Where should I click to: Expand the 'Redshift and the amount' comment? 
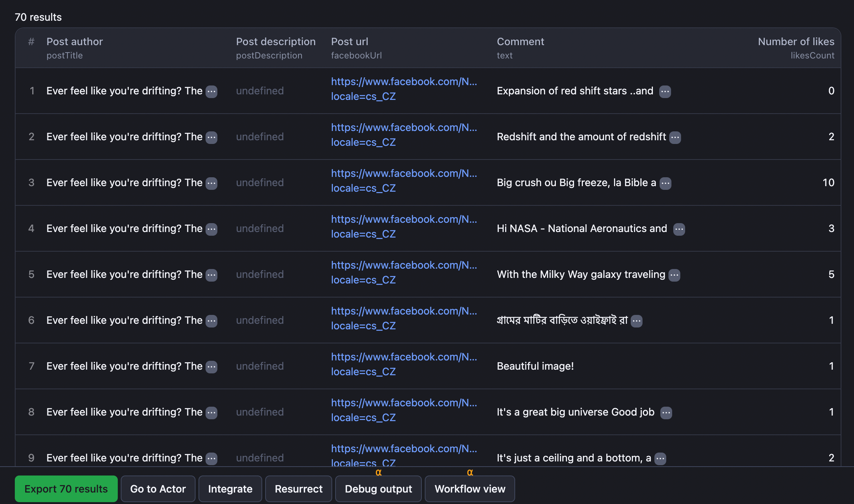[675, 137]
